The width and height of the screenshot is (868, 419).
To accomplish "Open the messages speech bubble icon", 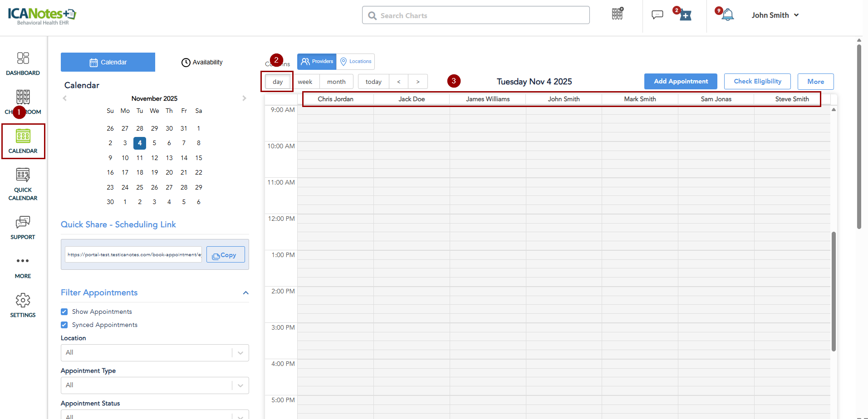I will [657, 15].
